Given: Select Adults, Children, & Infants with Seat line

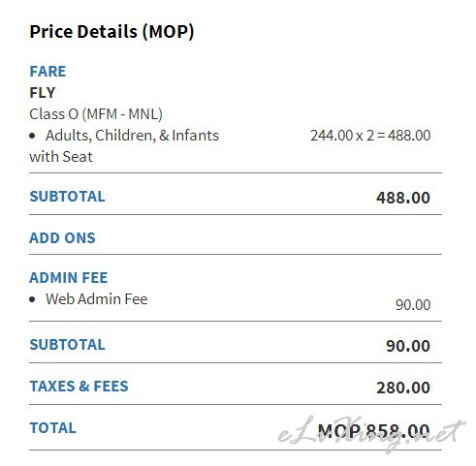Looking at the screenshot, I should [124, 146].
